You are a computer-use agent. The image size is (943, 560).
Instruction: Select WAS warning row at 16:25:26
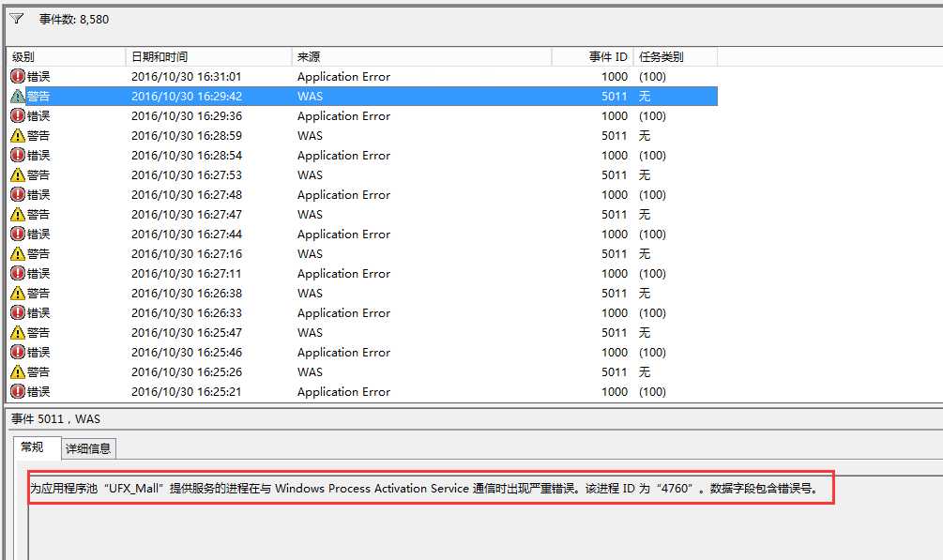[x=310, y=372]
